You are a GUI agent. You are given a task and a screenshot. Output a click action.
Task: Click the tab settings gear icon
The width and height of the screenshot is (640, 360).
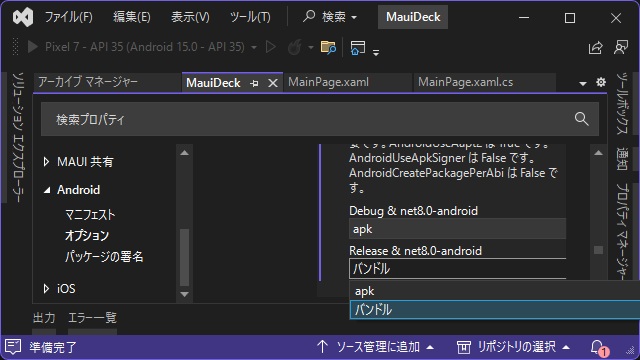(x=601, y=82)
